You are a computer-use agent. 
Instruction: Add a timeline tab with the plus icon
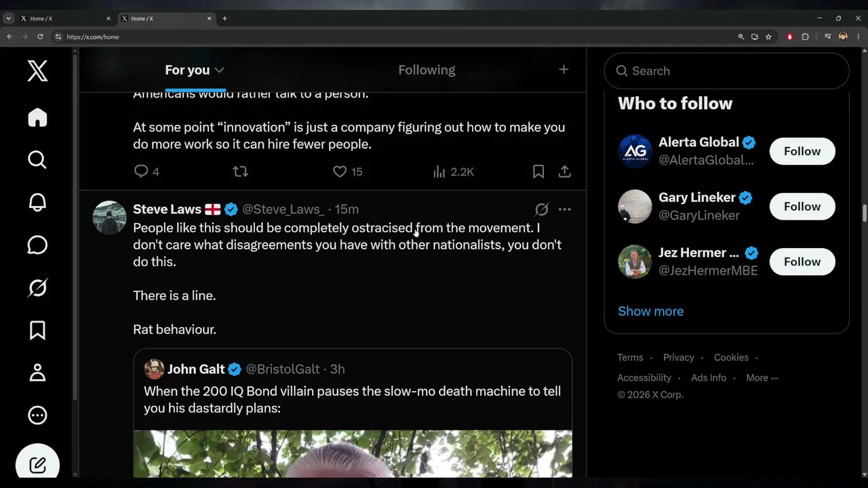(x=564, y=69)
